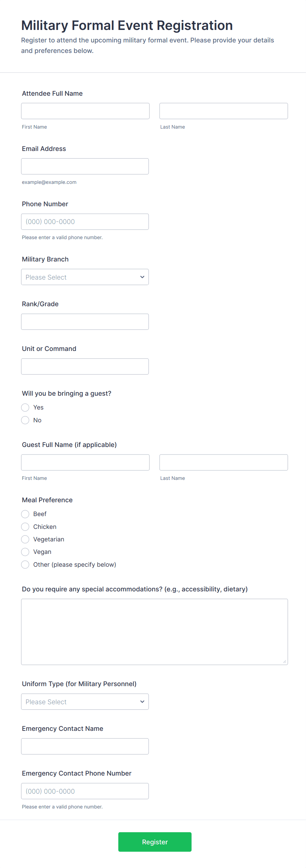
Task: Click the Emergency Contact Name field
Action: click(85, 746)
